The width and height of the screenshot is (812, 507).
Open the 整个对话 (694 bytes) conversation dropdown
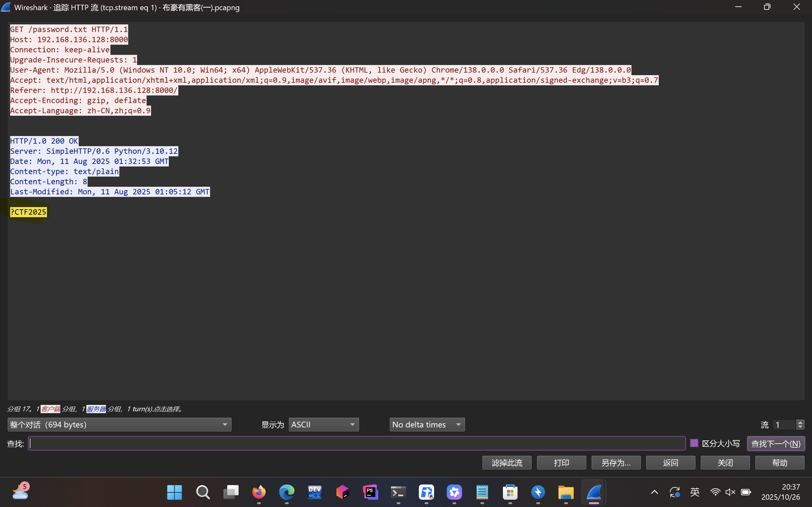pyautogui.click(x=119, y=425)
